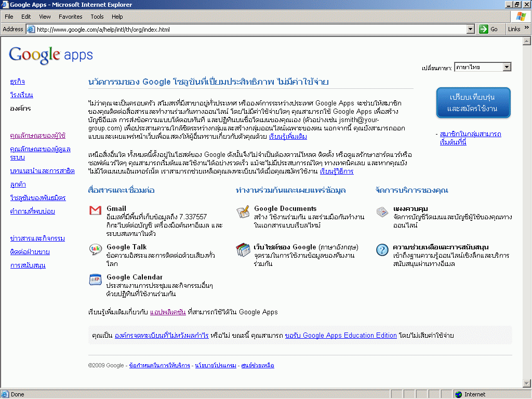Screen dimensions: 532x399
Task: Click the Google Apps logo
Action: (51, 55)
